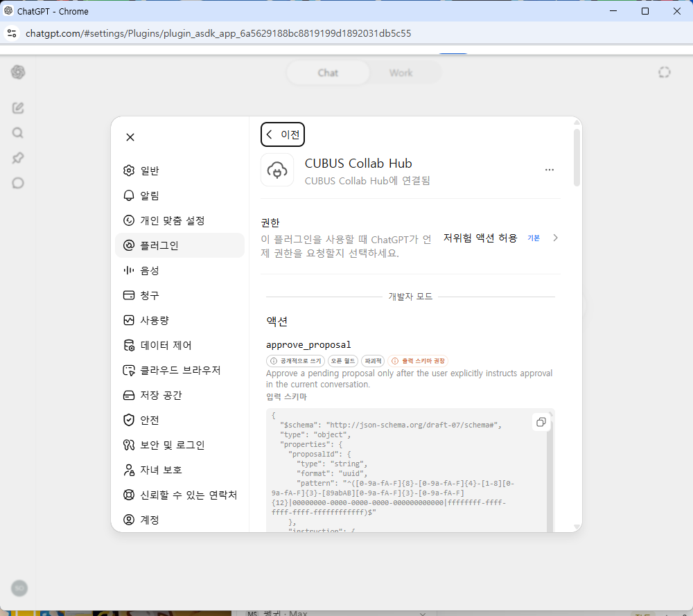This screenshot has height=616, width=693.
Task: Open the user avatar at bottom left
Action: click(19, 588)
